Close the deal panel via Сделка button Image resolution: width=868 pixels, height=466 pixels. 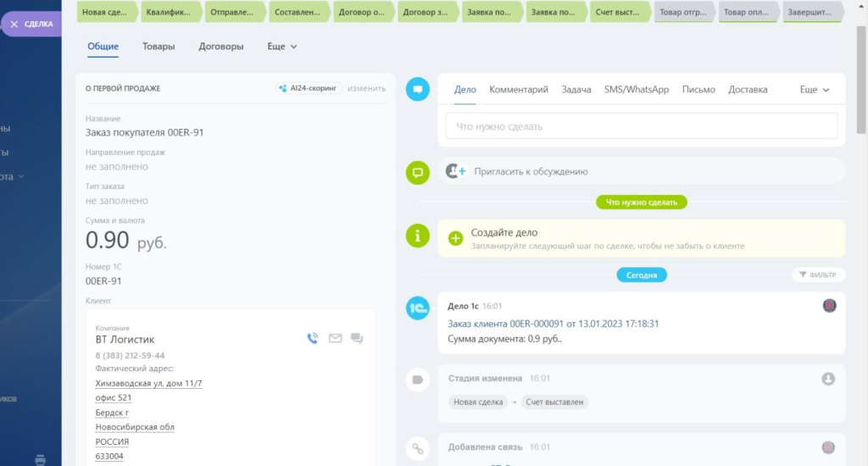31,25
